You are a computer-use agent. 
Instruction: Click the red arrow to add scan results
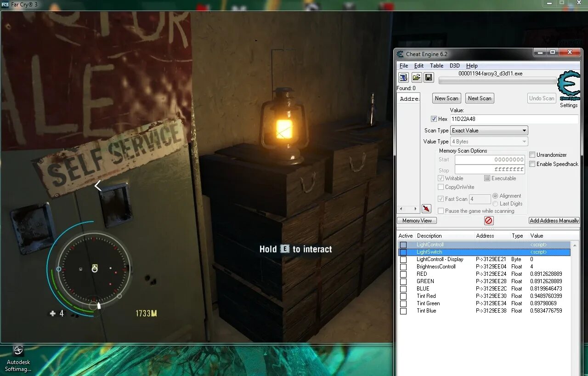(426, 208)
